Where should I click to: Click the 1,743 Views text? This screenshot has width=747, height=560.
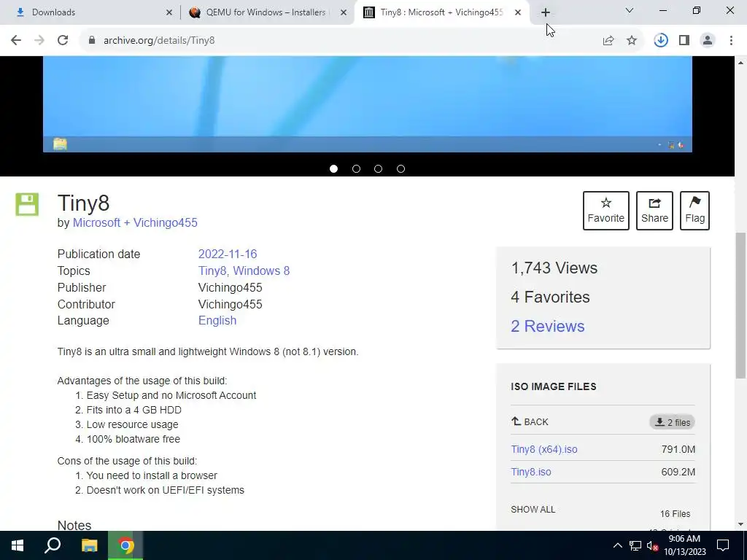tap(554, 268)
